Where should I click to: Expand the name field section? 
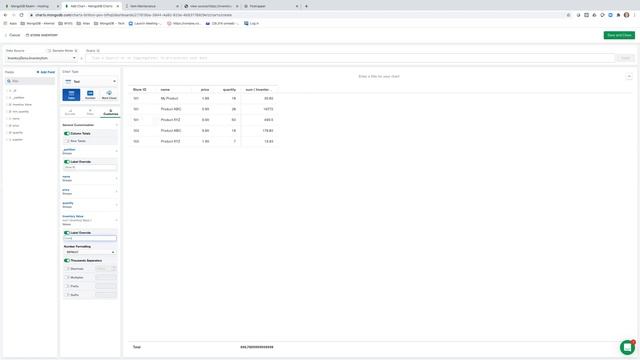pos(116,178)
